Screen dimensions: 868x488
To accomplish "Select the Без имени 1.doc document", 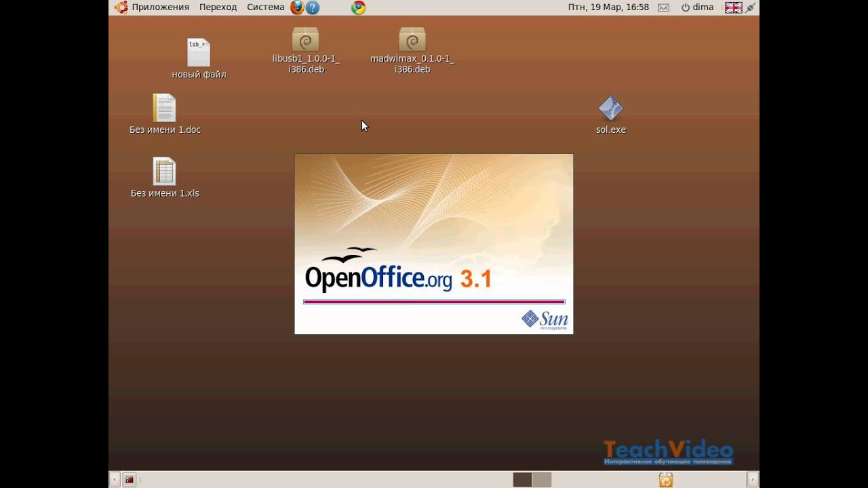I will coord(165,114).
